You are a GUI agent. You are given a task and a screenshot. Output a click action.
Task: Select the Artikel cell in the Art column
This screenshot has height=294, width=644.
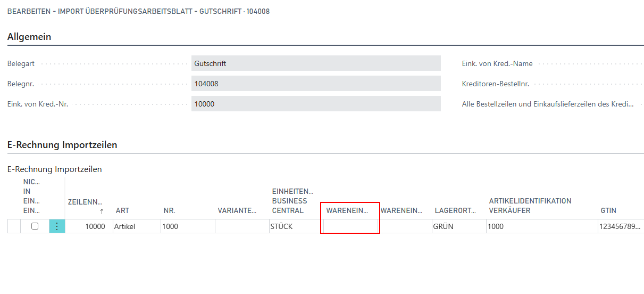point(136,226)
